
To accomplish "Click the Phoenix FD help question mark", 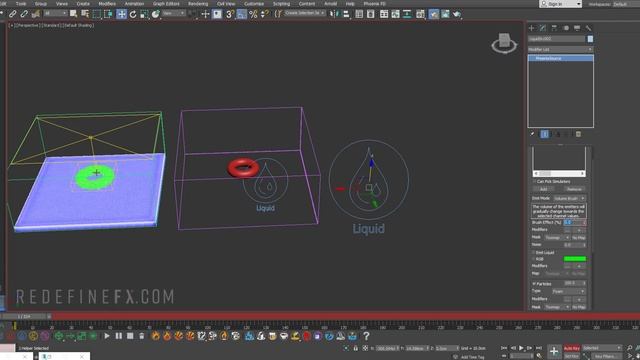I will click(366, 336).
